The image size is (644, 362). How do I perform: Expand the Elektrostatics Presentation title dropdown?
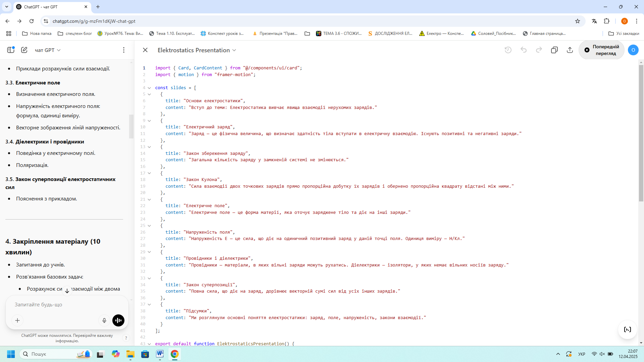[x=197, y=50]
